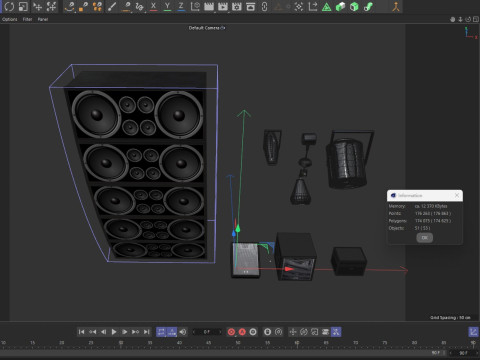
Task: Toggle X axis lock
Action: point(153,7)
